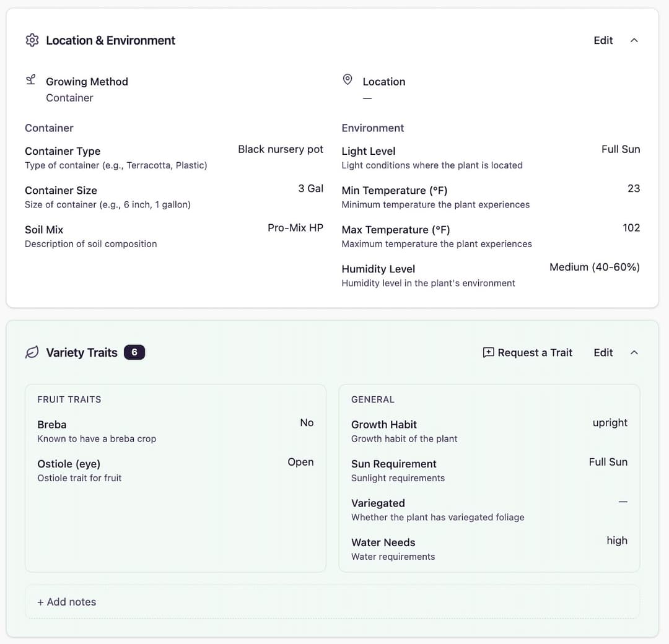Click the Breba trait row label
This screenshot has height=644, width=669.
[x=52, y=425]
